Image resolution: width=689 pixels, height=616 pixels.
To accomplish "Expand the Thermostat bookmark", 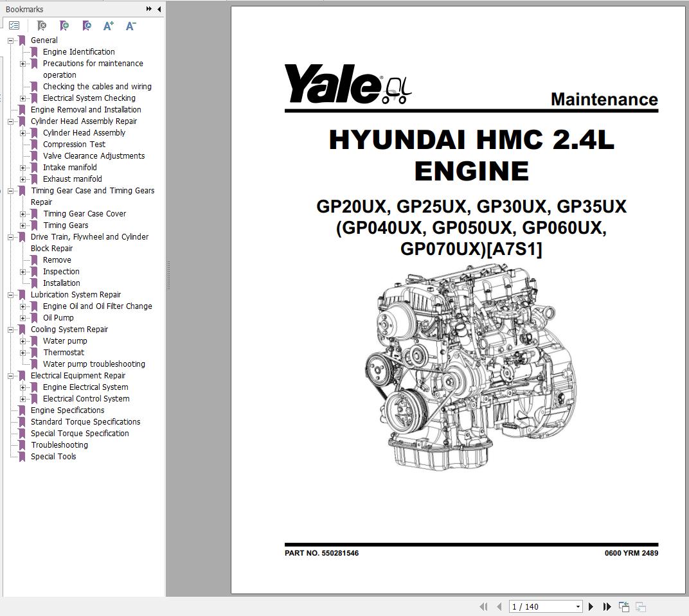I will click(23, 353).
